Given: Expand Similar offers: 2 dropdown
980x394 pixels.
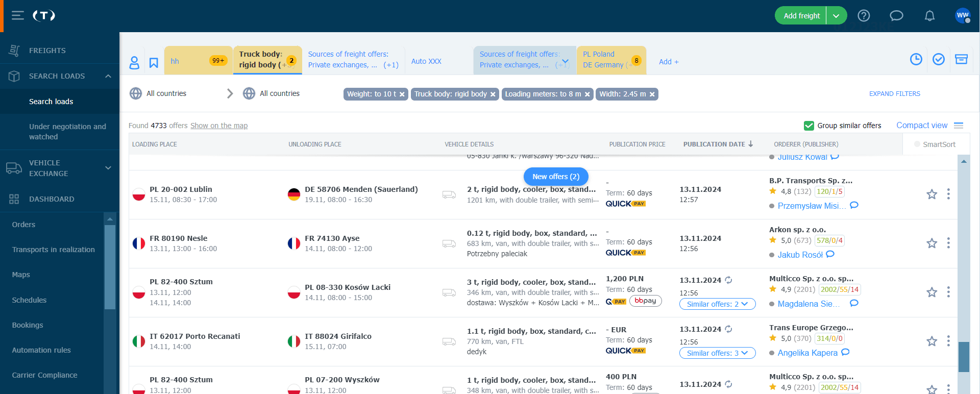Looking at the screenshot, I should click(x=717, y=304).
